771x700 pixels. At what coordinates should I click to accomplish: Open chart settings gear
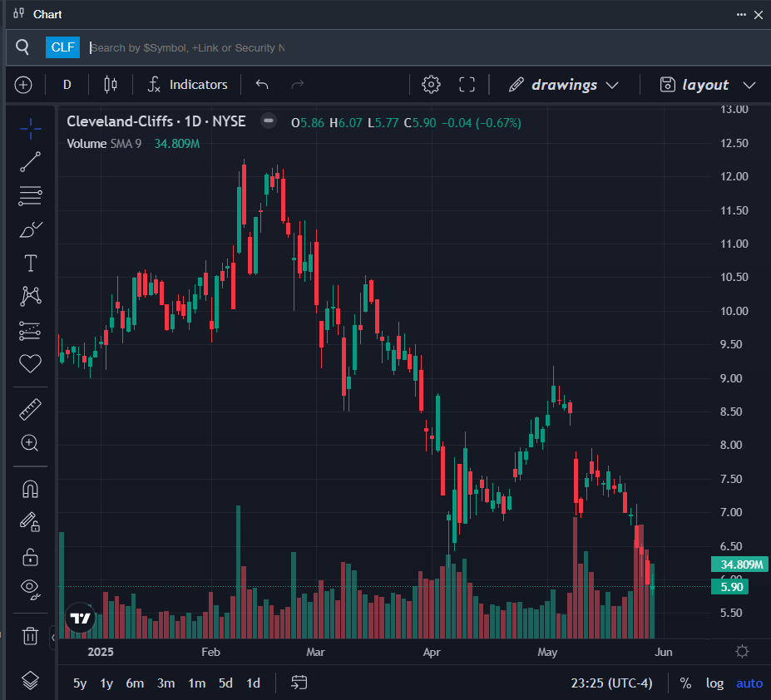(x=431, y=85)
